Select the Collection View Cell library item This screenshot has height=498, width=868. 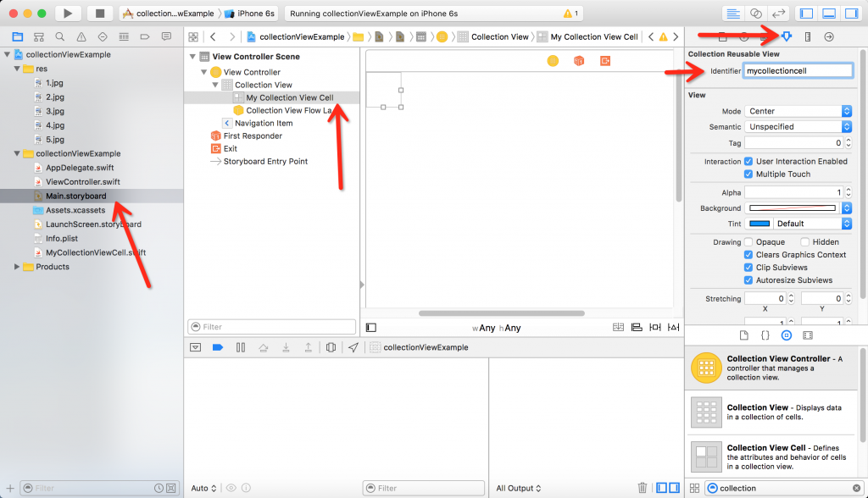coord(771,456)
